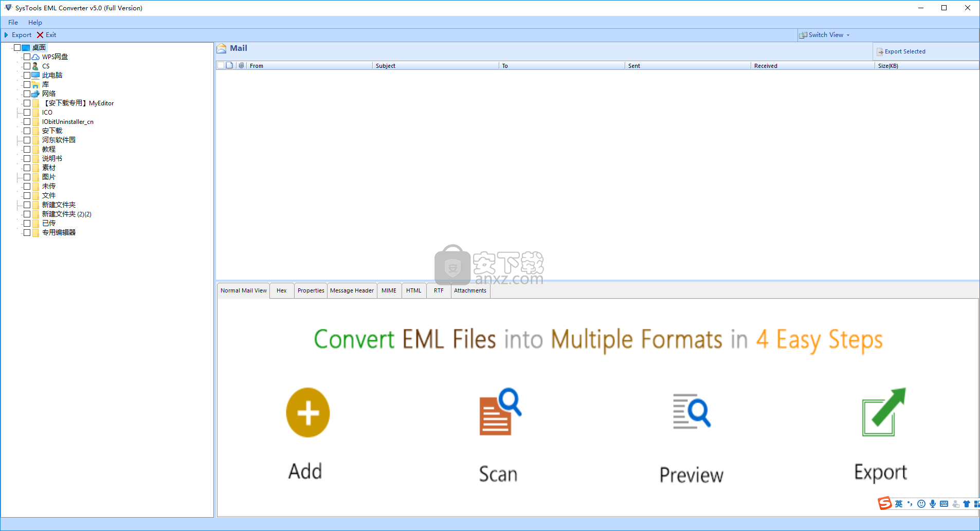The image size is (980, 531).
Task: Click the ICO folder icon
Action: 35,113
